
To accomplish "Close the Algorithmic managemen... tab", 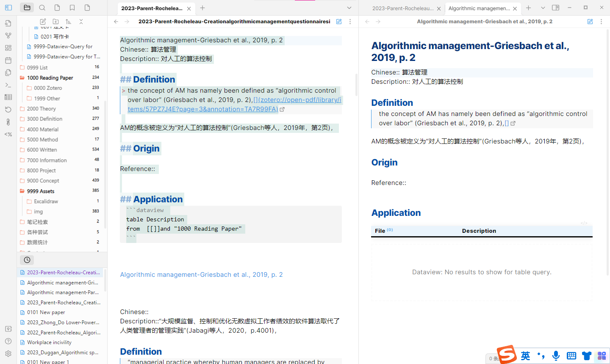I will [515, 8].
